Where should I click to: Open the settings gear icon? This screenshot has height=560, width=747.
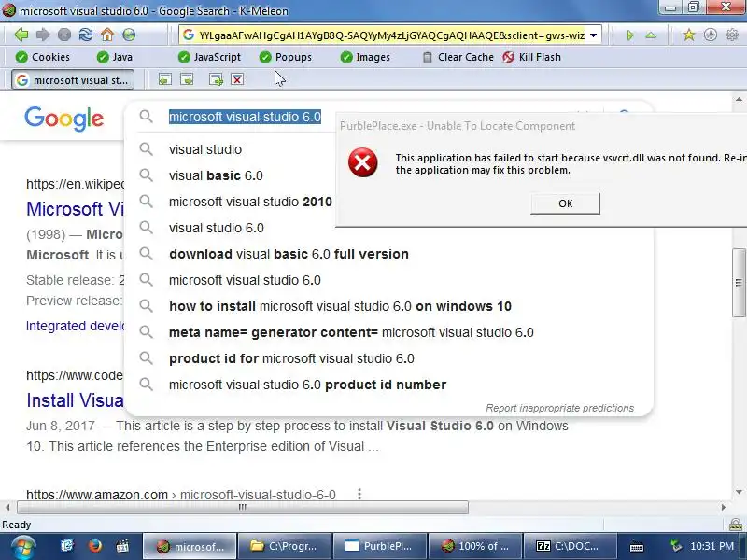(x=732, y=35)
